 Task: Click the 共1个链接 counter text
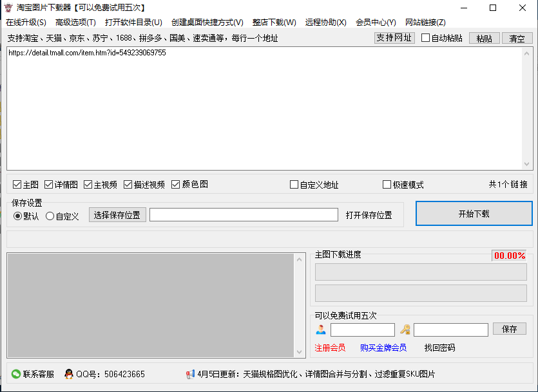(508, 184)
